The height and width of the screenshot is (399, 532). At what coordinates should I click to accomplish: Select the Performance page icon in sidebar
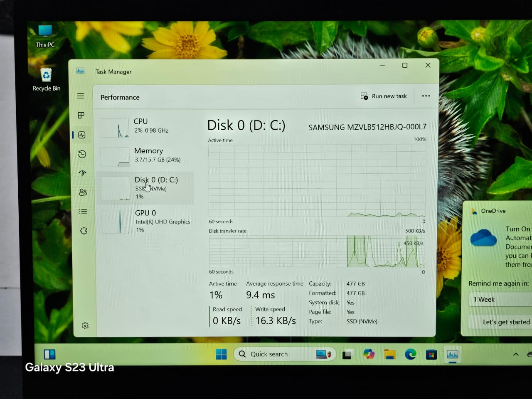tap(82, 135)
